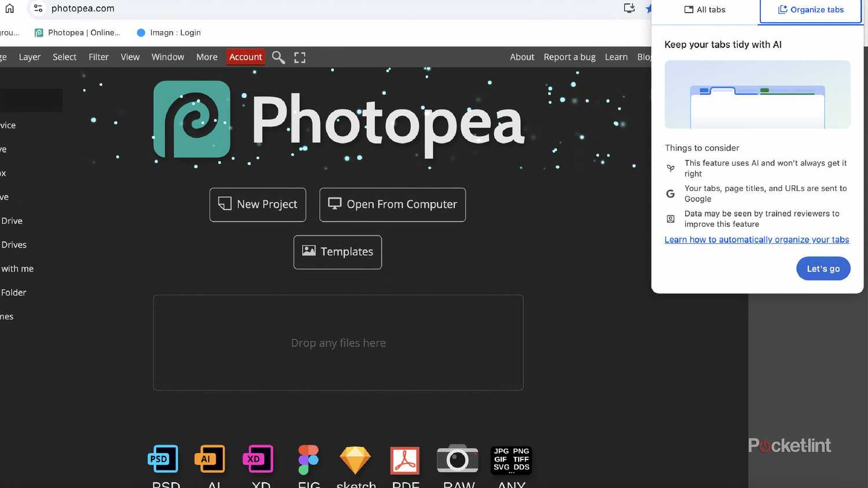Select the RAW camera format icon
The width and height of the screenshot is (868, 488).
(457, 458)
